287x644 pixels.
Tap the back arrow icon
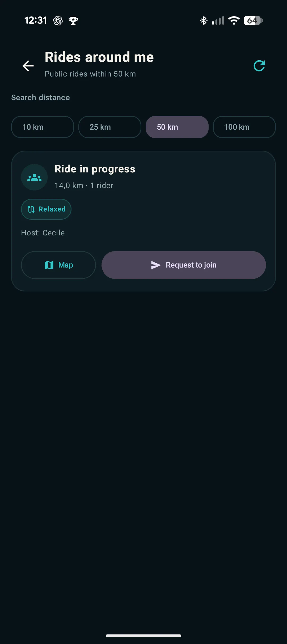point(28,66)
